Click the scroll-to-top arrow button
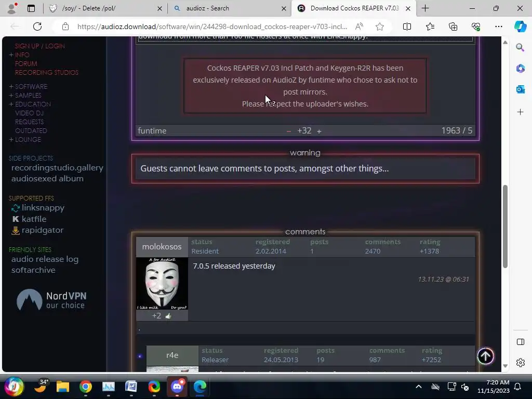Screen dimensions: 532x399 point(485,356)
